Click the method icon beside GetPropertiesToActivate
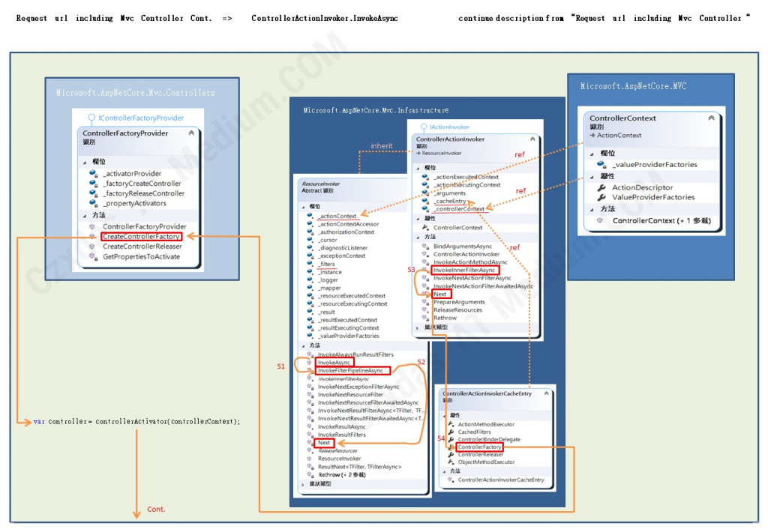This screenshot has height=532, width=768. pos(92,256)
